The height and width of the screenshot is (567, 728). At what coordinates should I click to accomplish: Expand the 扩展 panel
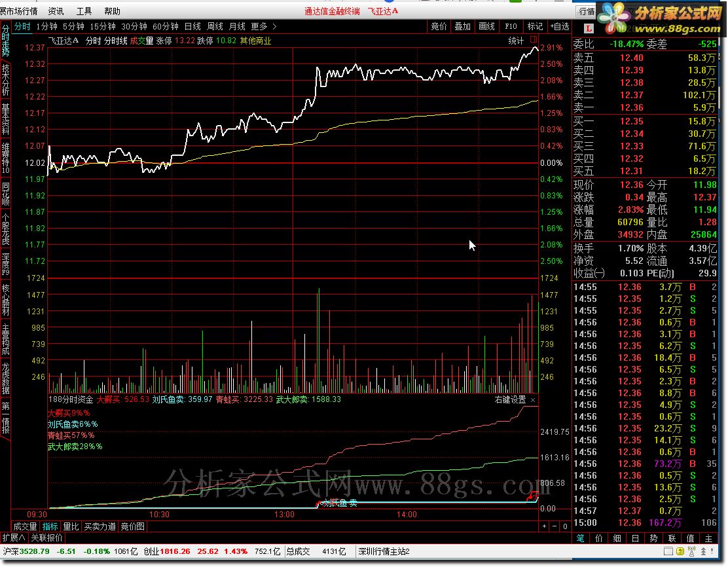coord(14,538)
